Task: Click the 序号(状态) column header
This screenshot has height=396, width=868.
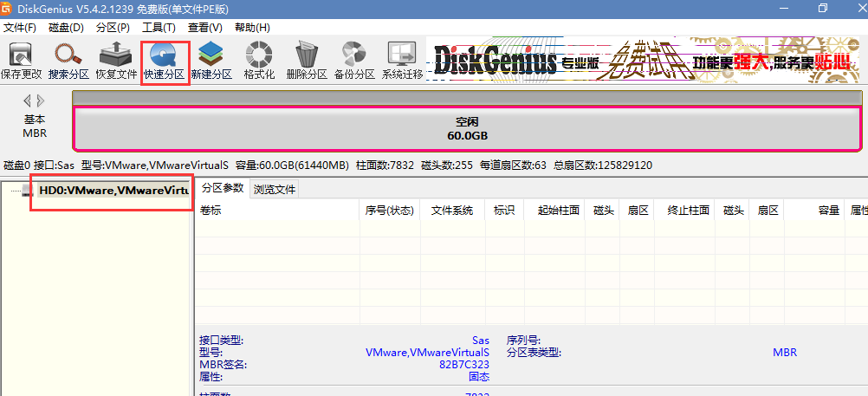Action: tap(390, 211)
